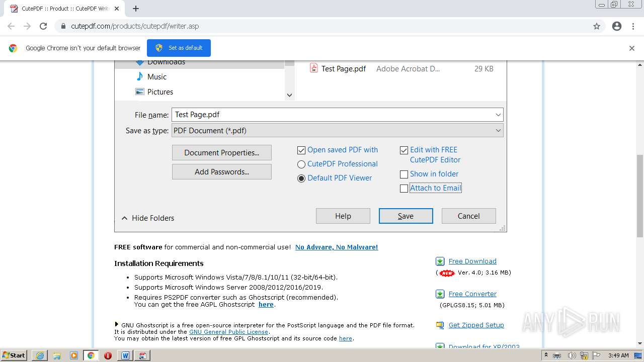This screenshot has width=644, height=362.
Task: Open the Free Download link
Action: pyautogui.click(x=472, y=261)
